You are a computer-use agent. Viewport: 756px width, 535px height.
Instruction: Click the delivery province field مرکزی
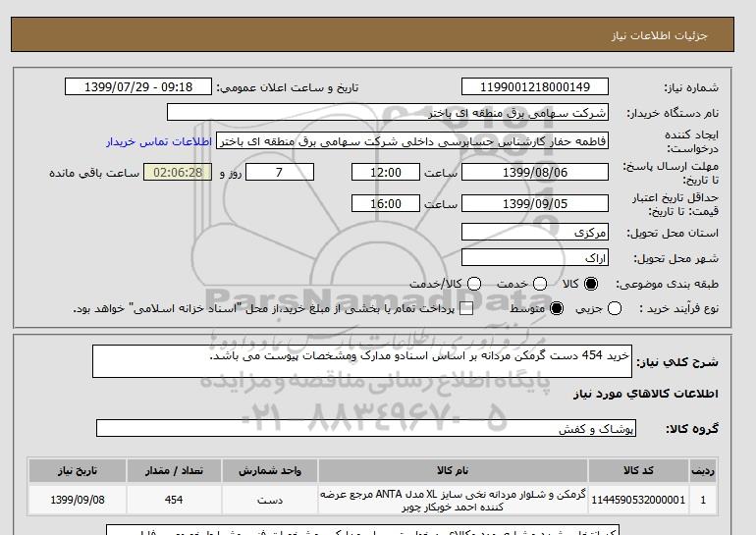[535, 232]
